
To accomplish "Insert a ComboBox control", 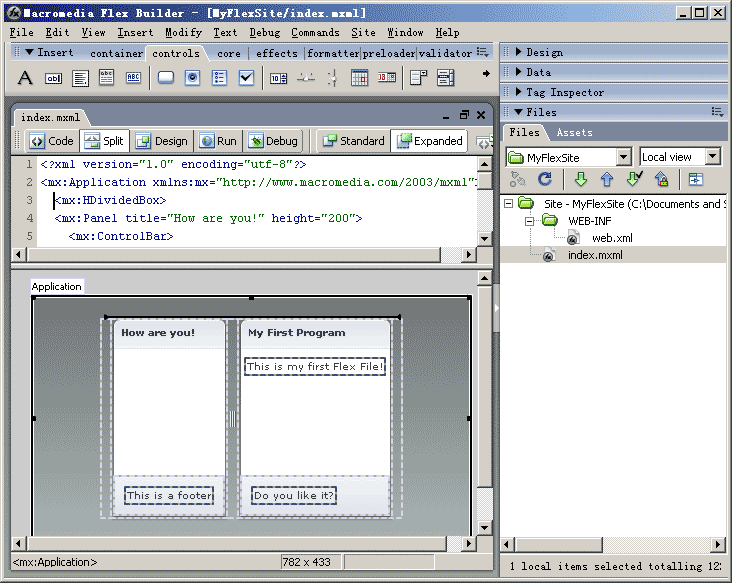I will point(418,77).
